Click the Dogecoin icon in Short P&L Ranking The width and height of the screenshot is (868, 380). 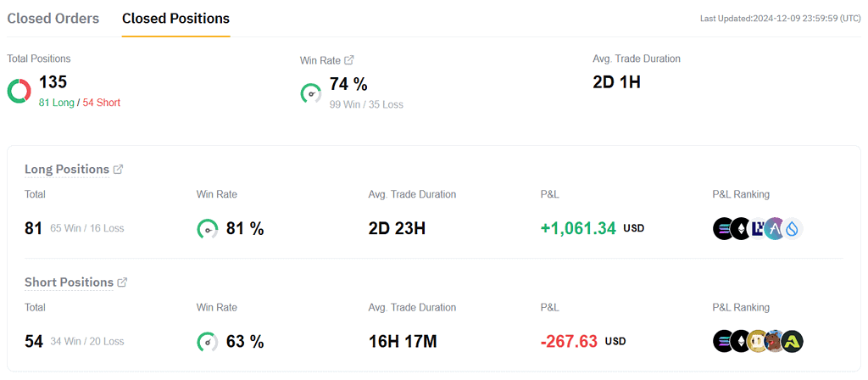[x=759, y=341]
